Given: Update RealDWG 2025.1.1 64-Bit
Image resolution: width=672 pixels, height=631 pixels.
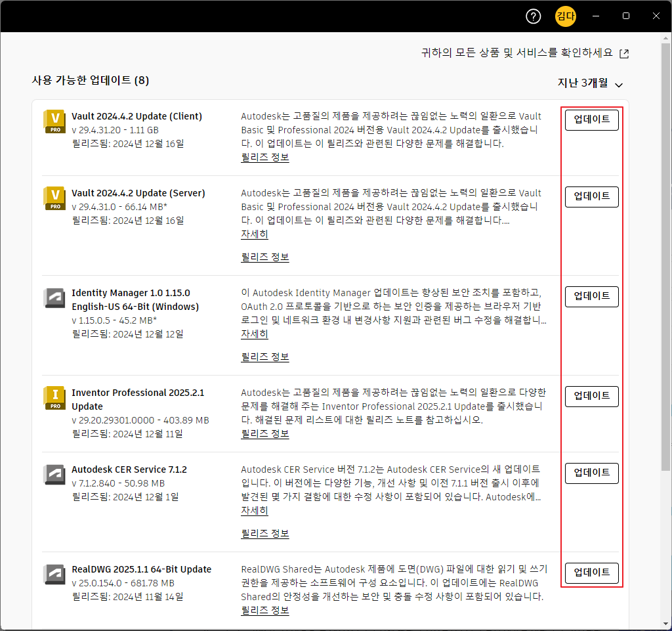Looking at the screenshot, I should click(x=591, y=573).
